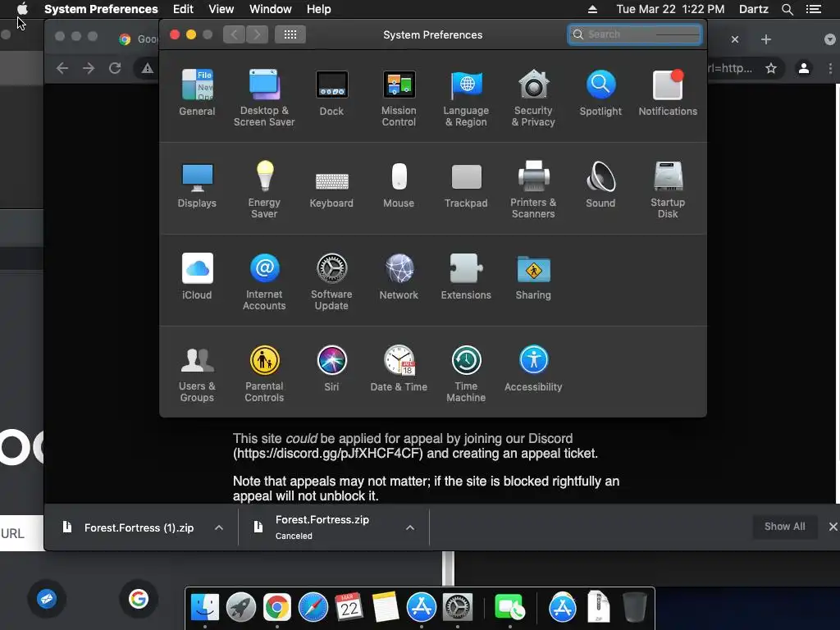This screenshot has width=840, height=630.
Task: Open Notes from the Dock
Action: click(x=386, y=607)
